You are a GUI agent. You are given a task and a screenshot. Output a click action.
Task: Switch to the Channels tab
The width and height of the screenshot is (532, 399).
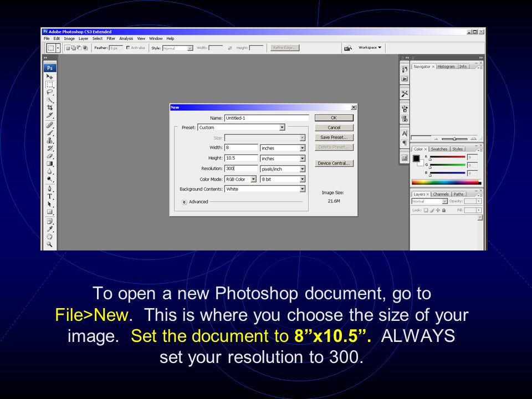[x=441, y=194]
